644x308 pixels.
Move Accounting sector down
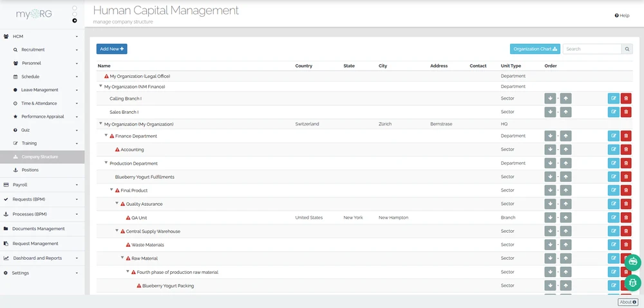click(x=550, y=150)
